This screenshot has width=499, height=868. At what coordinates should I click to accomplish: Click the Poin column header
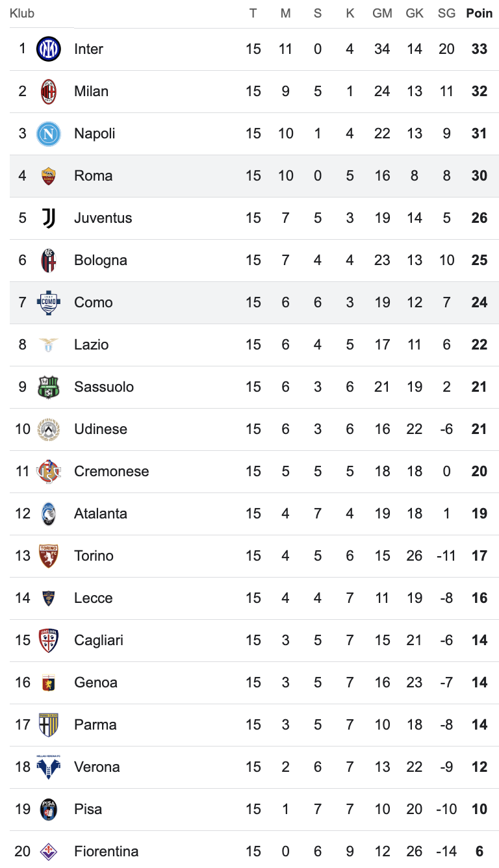pyautogui.click(x=479, y=14)
